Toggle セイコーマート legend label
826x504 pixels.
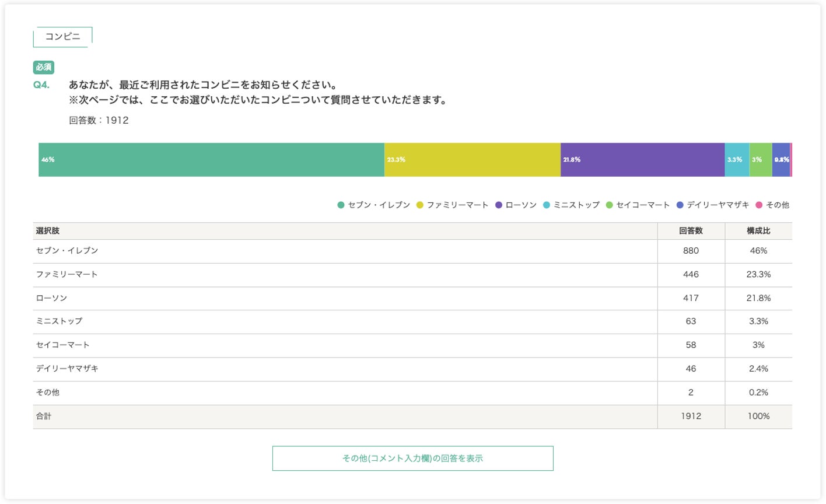643,205
